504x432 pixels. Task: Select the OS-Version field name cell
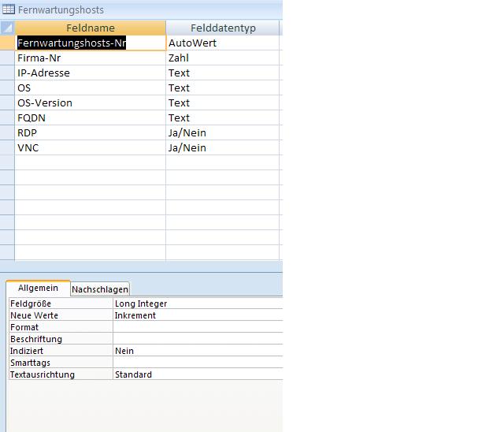pyautogui.click(x=91, y=103)
